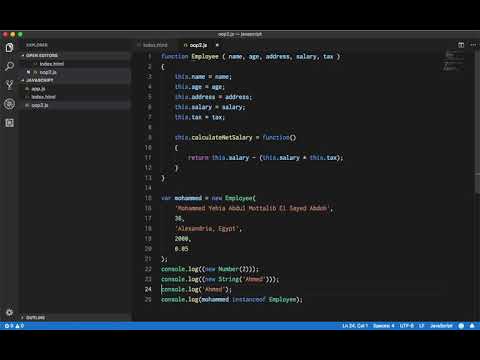
Task: Click the LF end of line entry
Action: point(421,326)
